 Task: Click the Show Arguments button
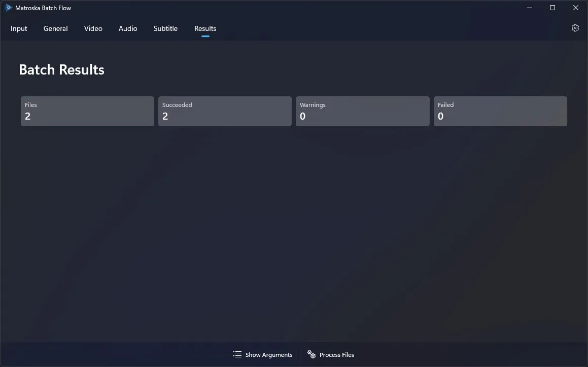tap(263, 354)
